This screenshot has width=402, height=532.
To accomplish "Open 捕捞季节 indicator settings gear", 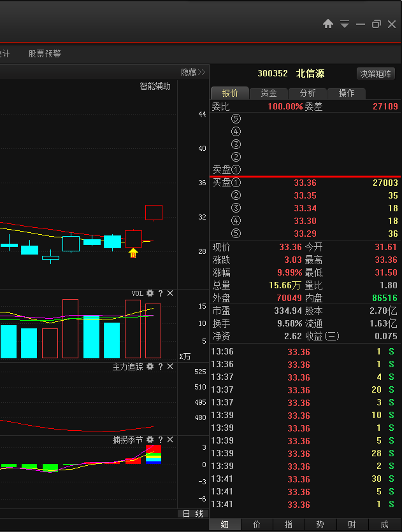I will [150, 440].
